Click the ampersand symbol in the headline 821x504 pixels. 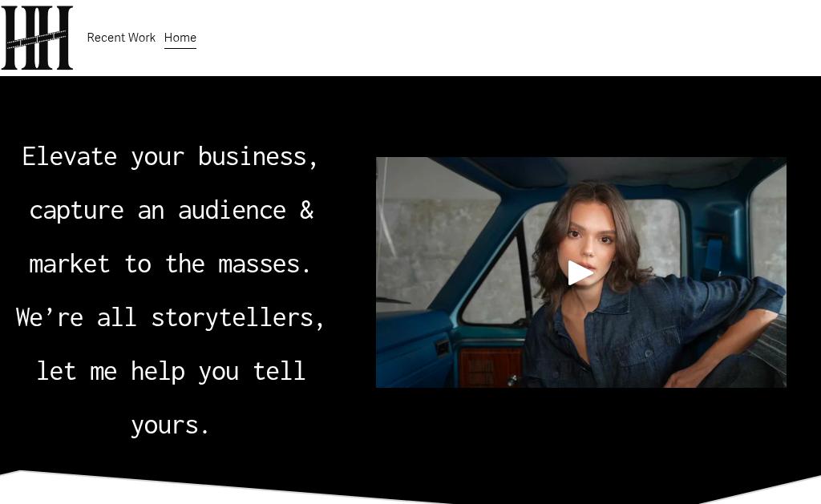tap(307, 211)
